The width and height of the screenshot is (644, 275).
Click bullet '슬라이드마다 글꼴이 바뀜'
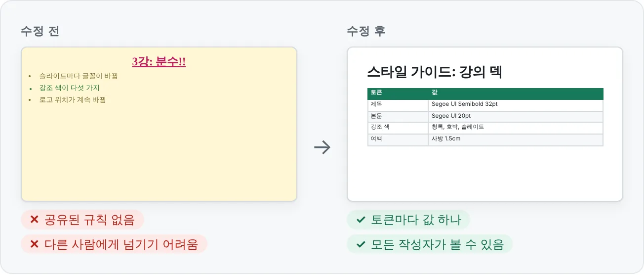[x=79, y=76]
